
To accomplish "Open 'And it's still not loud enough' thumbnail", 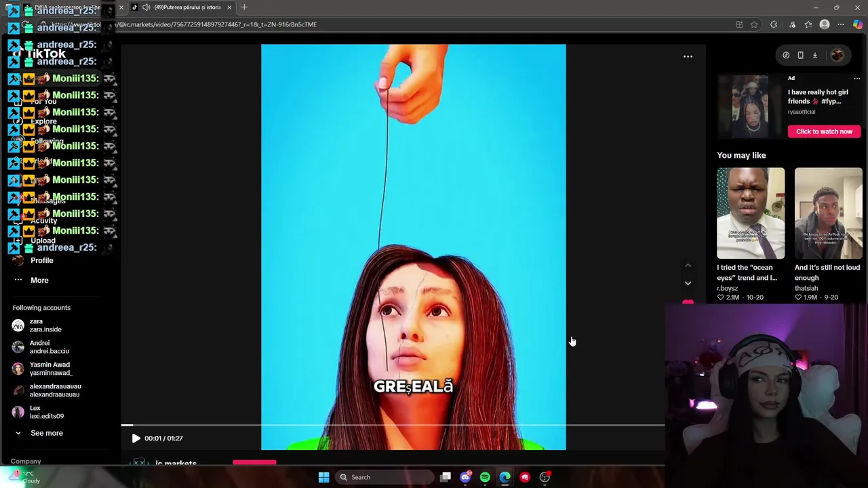I will click(828, 213).
